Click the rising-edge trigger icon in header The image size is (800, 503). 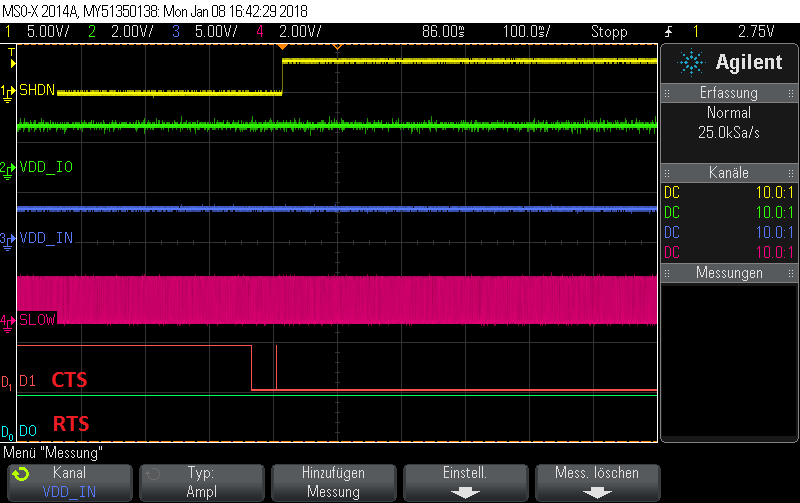point(668,32)
